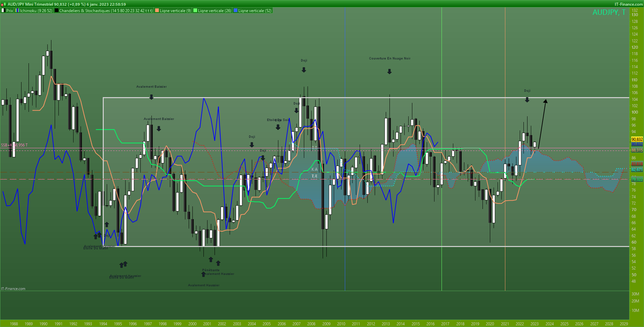Click the down arrow under the 2022 Doji
The height and width of the screenshot is (327, 644).
tap(527, 100)
